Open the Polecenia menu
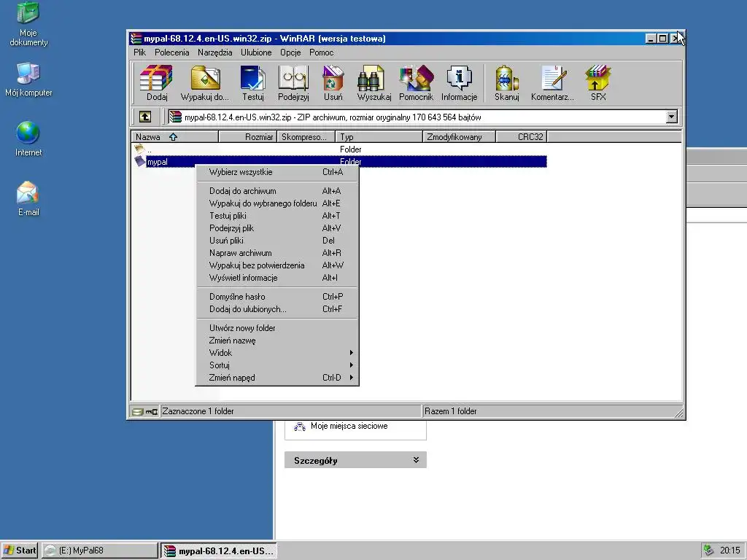 (172, 52)
